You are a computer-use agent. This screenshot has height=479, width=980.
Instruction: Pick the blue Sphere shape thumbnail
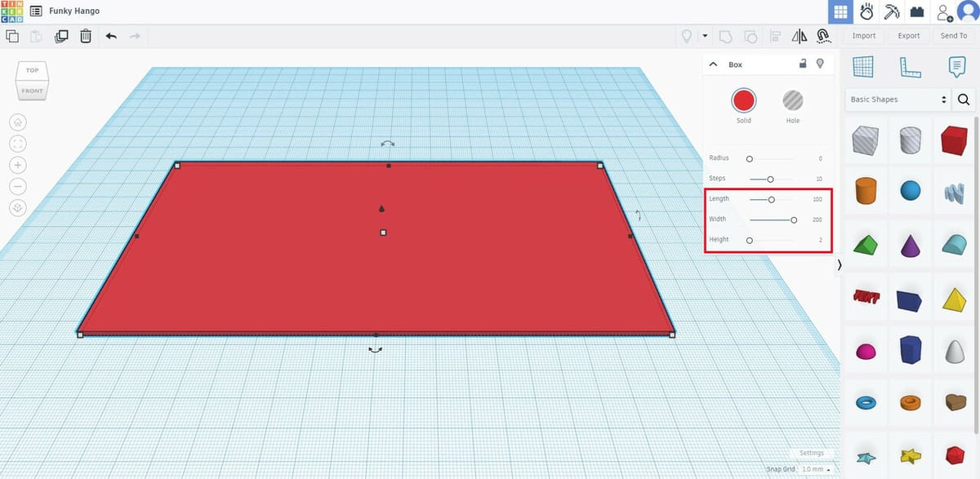910,191
